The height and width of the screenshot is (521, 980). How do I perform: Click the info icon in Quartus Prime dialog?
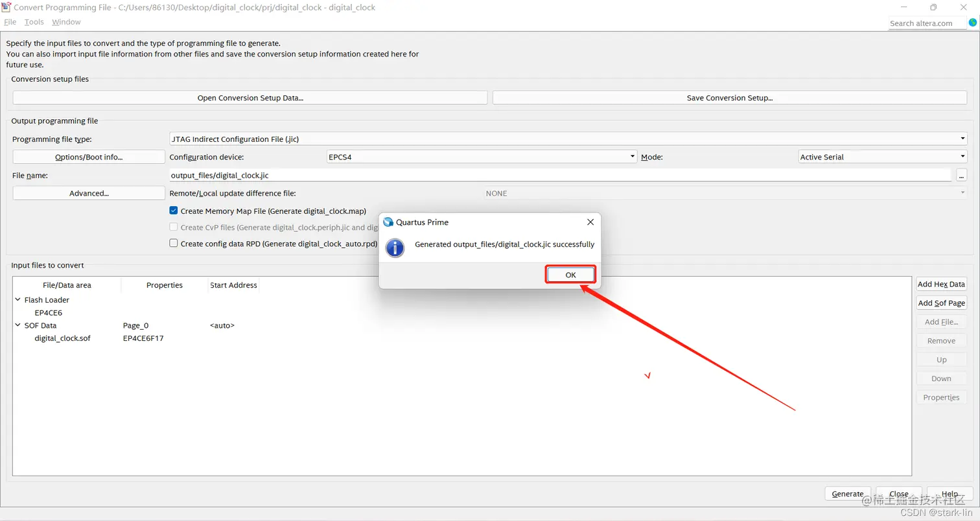point(395,247)
